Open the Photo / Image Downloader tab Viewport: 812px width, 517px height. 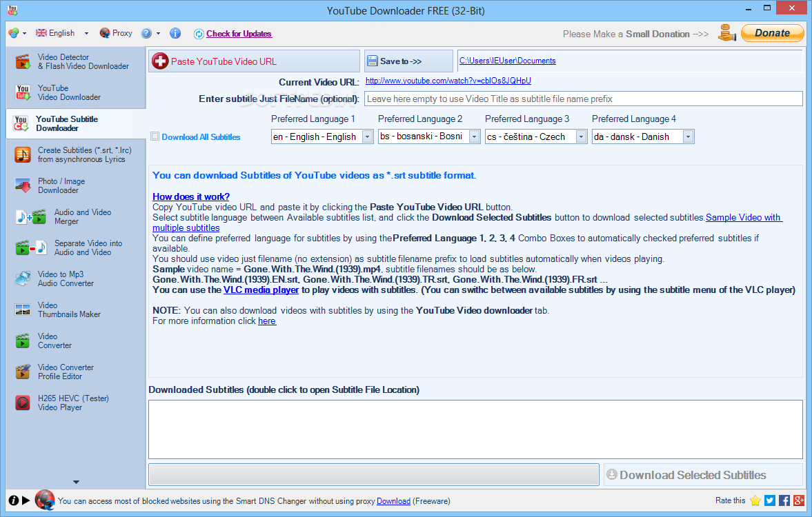(76, 186)
